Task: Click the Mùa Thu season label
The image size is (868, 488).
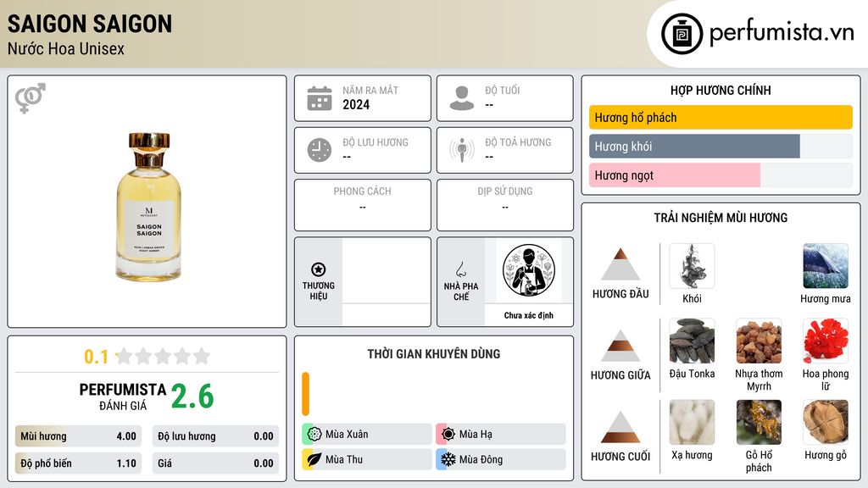Action: coord(344,459)
